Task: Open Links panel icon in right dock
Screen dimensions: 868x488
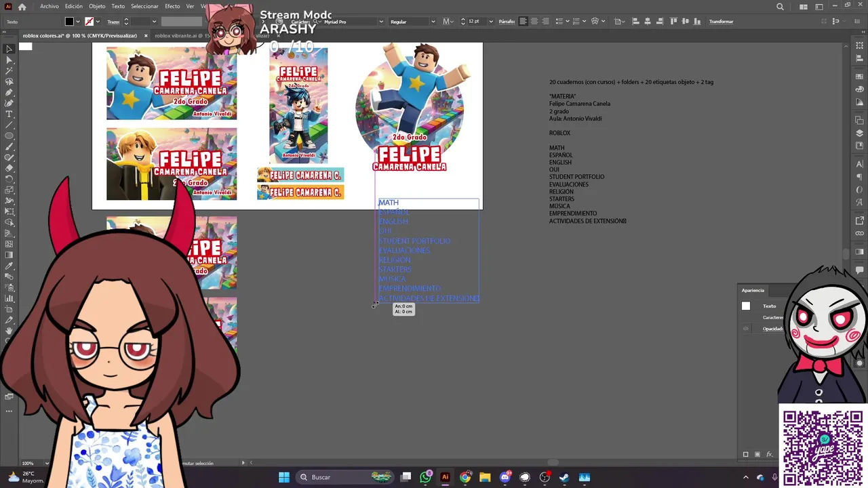Action: (x=859, y=233)
